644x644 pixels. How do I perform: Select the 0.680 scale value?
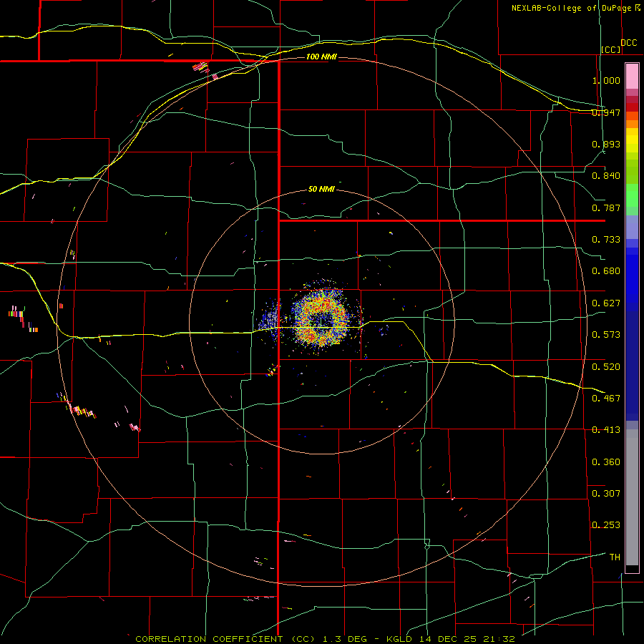pyautogui.click(x=606, y=271)
